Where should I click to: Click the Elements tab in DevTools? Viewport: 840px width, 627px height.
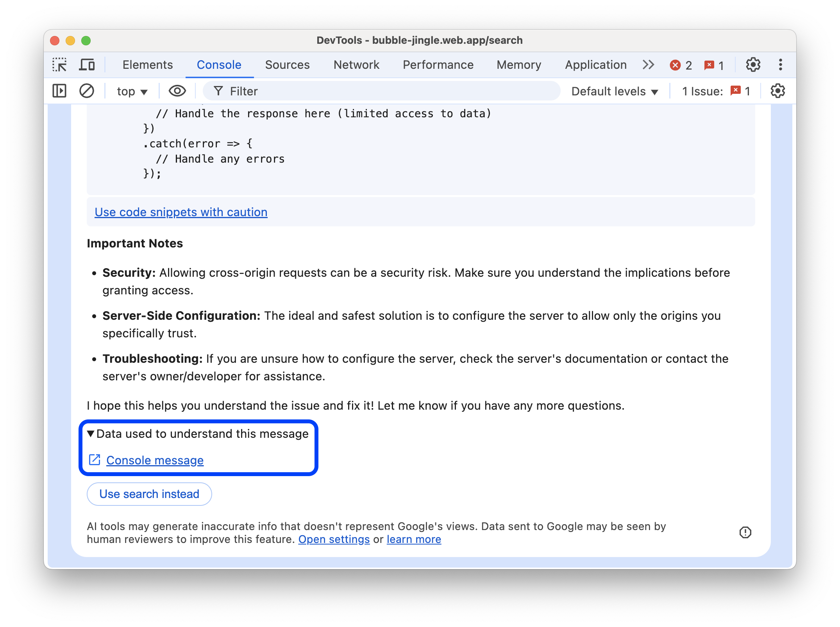point(147,64)
